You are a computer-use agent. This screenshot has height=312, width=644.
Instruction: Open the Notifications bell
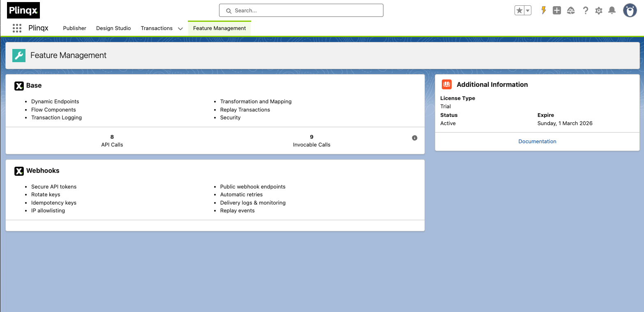[x=612, y=11]
